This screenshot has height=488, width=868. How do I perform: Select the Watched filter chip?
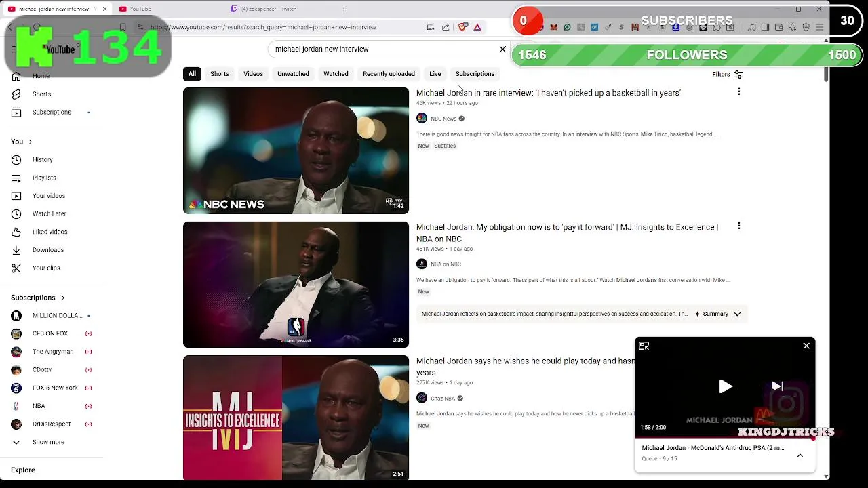pyautogui.click(x=336, y=74)
